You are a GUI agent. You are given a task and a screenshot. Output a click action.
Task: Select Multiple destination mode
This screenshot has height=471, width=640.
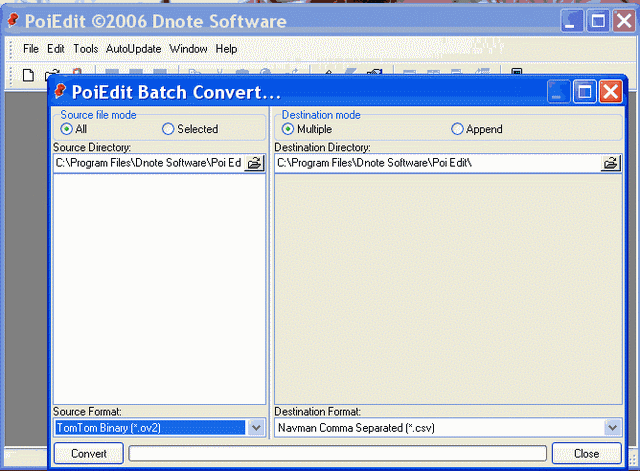point(288,129)
